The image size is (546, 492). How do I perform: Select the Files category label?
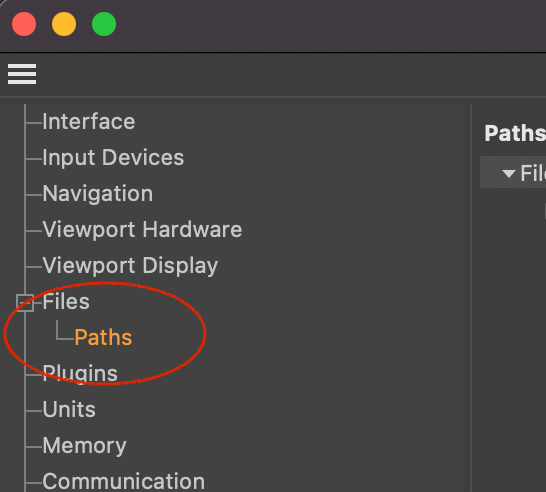pos(66,302)
